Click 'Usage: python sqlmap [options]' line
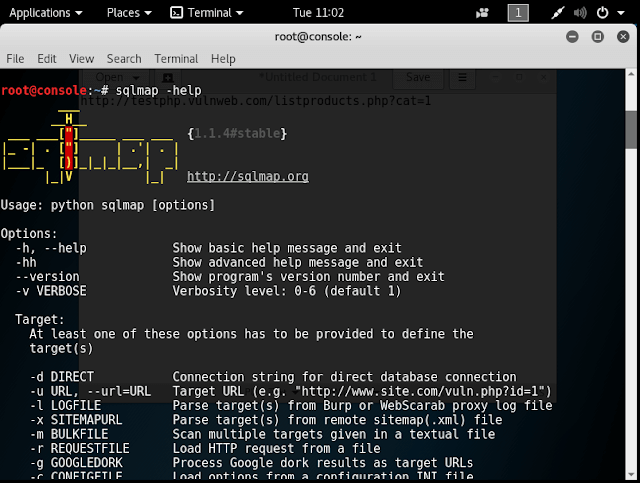The width and height of the screenshot is (640, 483). coord(107,205)
